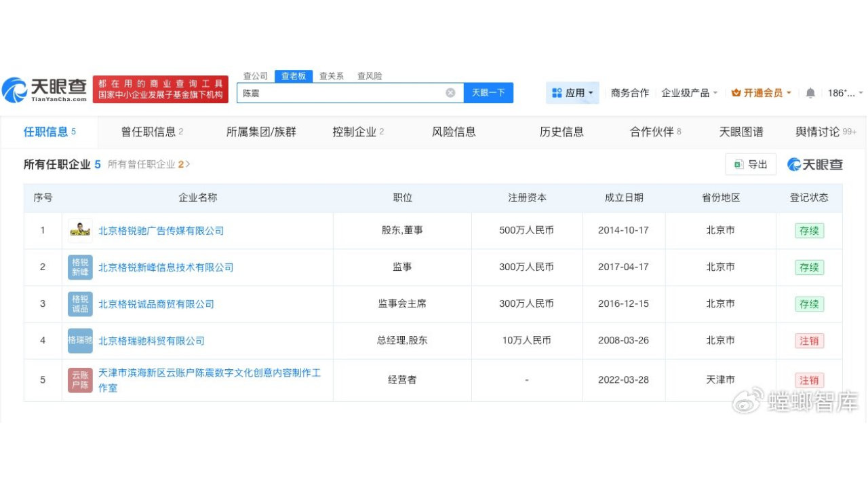The width and height of the screenshot is (868, 488).
Task: Click the 2008-03-26 founding date
Action: [623, 341]
